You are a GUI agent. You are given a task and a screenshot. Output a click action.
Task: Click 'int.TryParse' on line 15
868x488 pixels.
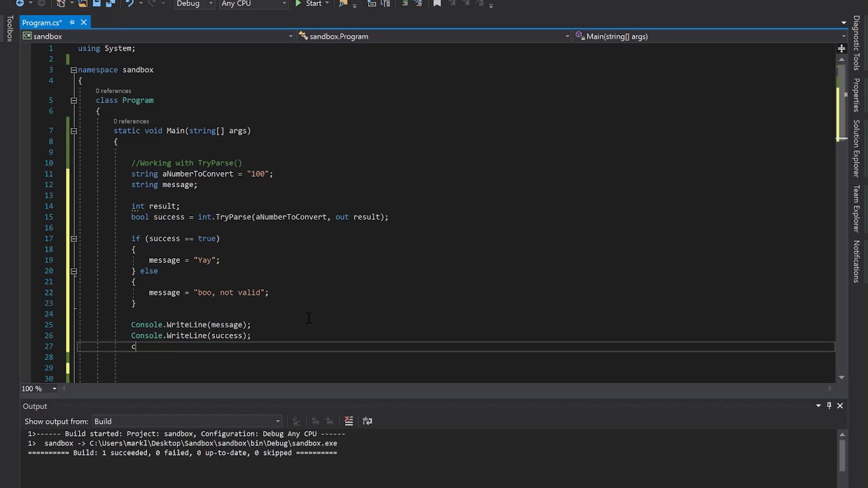pyautogui.click(x=224, y=217)
